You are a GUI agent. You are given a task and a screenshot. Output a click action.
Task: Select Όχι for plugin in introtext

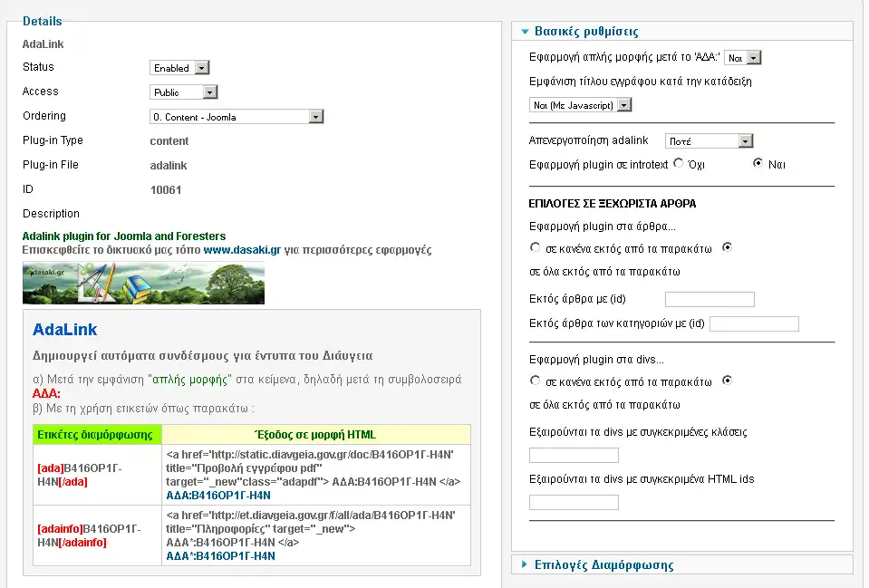pyautogui.click(x=678, y=164)
